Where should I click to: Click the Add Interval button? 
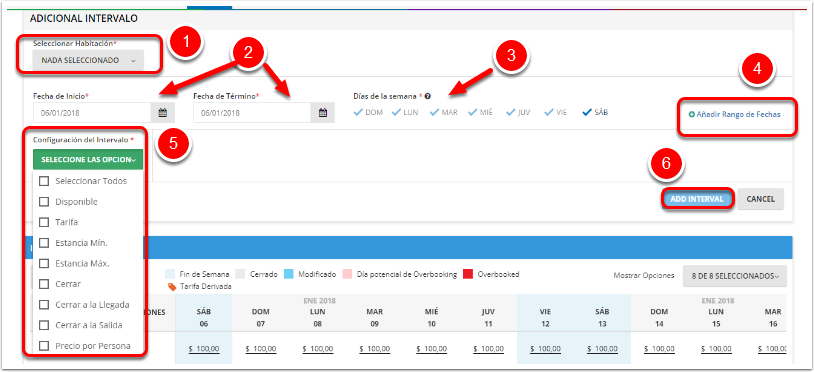[x=697, y=199]
